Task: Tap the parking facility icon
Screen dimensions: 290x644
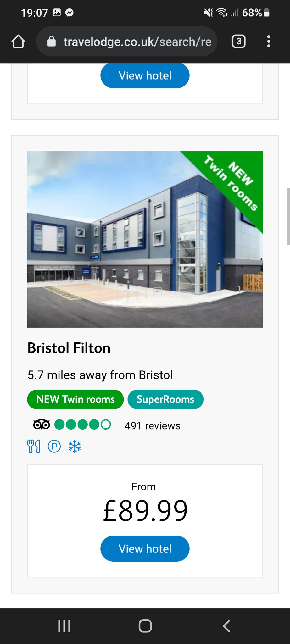Action: point(54,446)
